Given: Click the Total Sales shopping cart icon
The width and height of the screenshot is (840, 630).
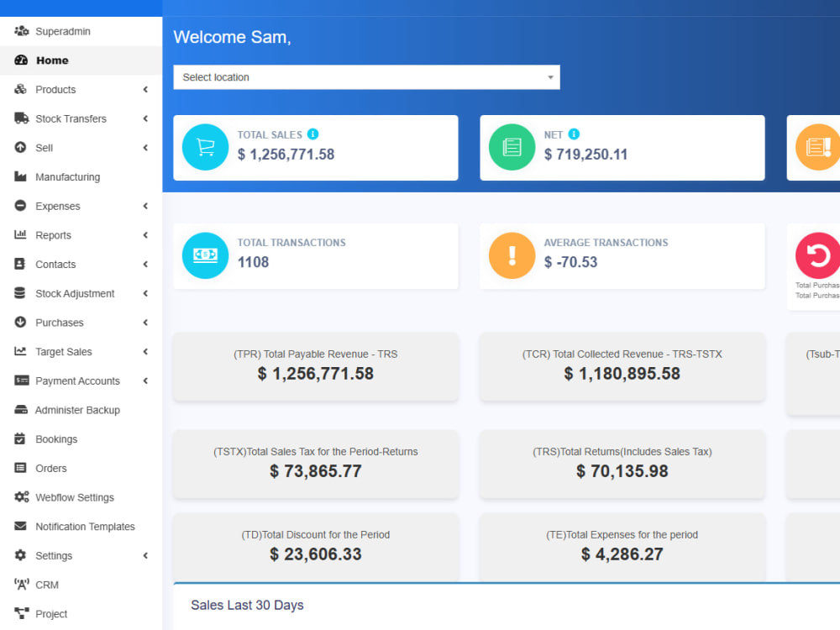Looking at the screenshot, I should click(x=205, y=147).
